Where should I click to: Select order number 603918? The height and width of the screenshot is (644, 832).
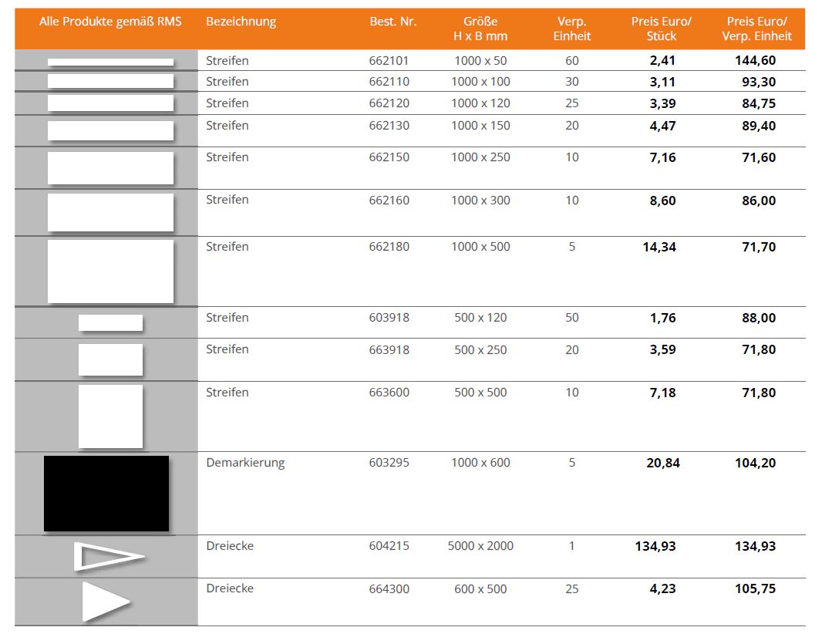pos(389,318)
